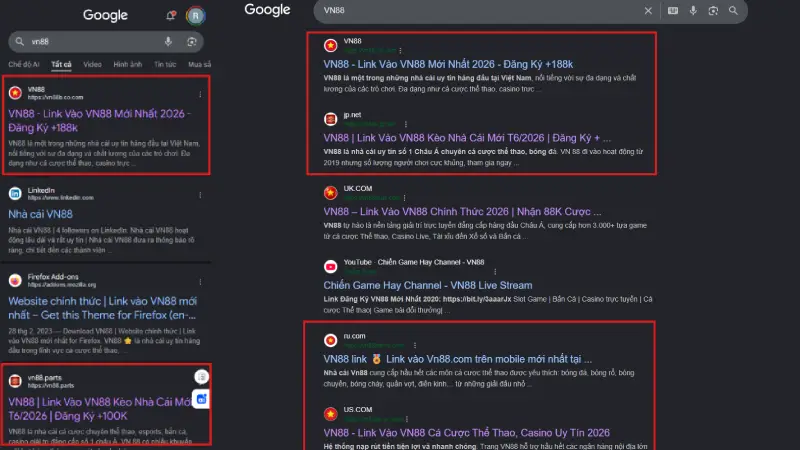Open 'Cá Cược Thể Thao, Casino Uy Tín 2026' result
Image resolution: width=800 pixels, height=450 pixels.
point(466,433)
